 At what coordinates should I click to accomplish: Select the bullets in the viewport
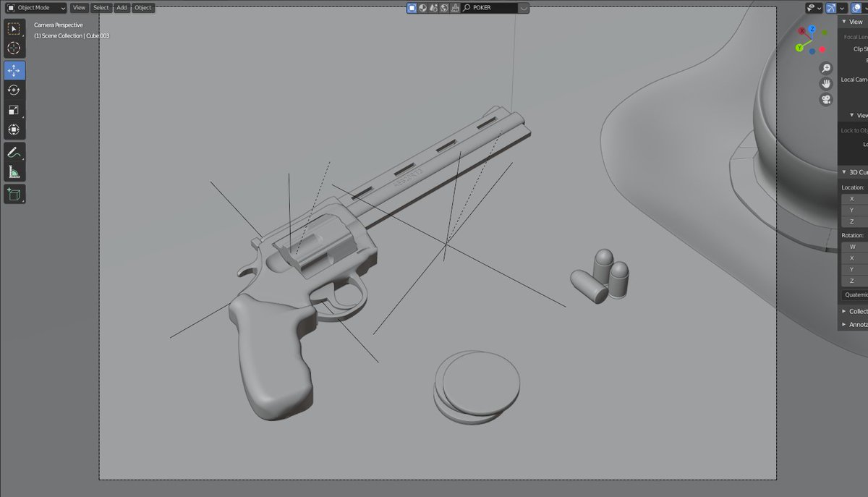600,276
